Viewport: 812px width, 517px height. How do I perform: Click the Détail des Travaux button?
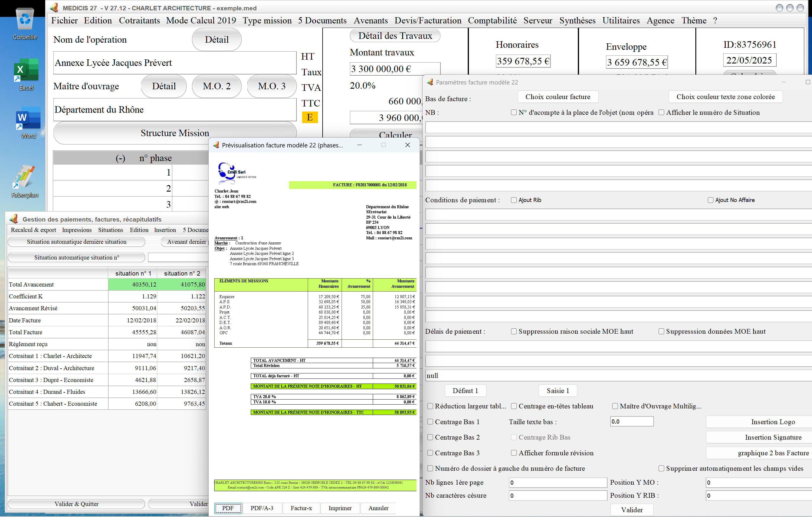pos(395,36)
